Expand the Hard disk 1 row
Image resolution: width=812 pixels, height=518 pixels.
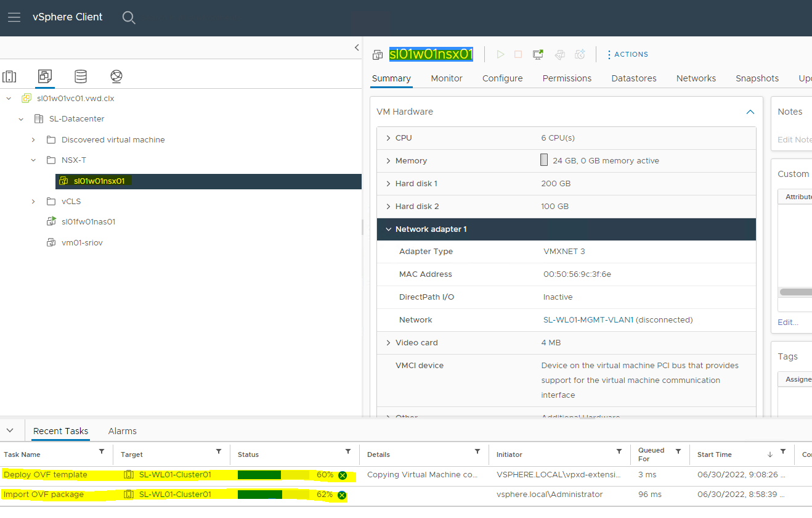coord(388,184)
